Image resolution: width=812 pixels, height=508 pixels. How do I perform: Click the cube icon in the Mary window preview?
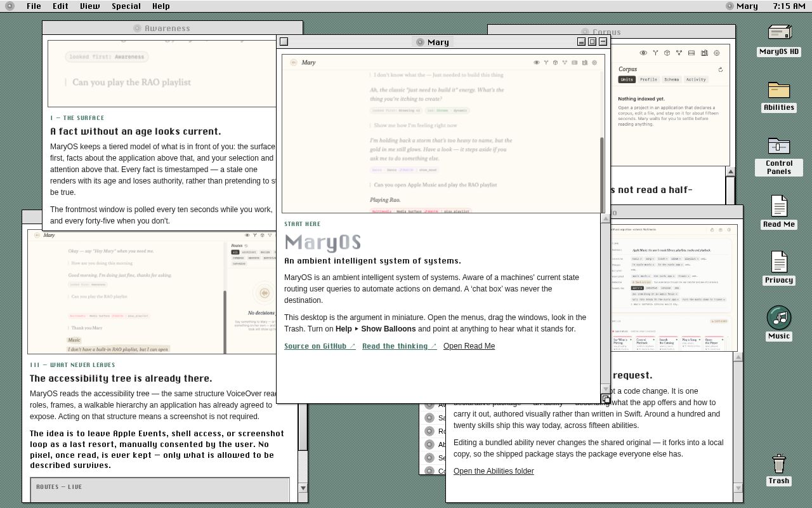[556, 62]
